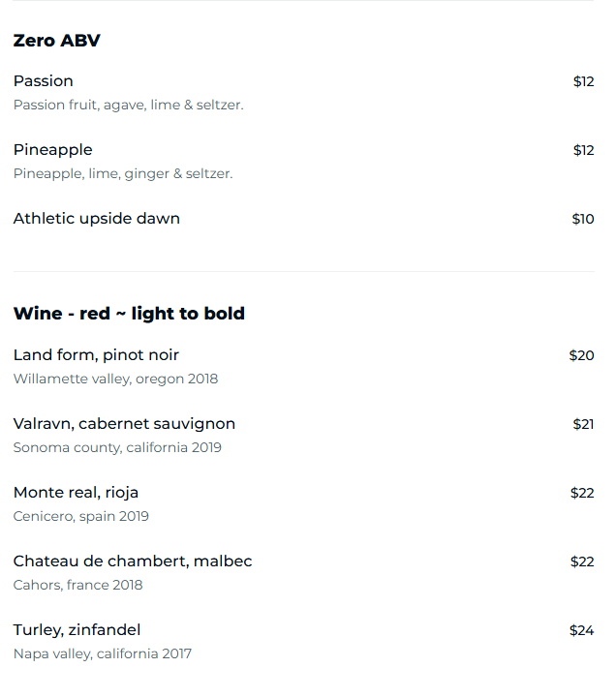The width and height of the screenshot is (616, 698).
Task: Click the $24 zinfandel price
Action: [x=581, y=630]
